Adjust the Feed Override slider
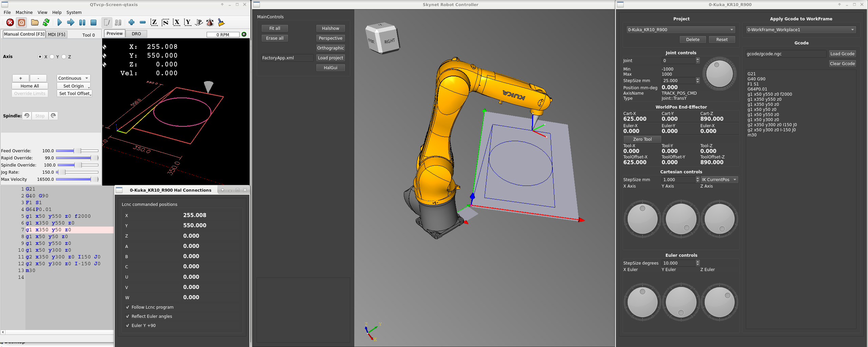Viewport: 868px width, 347px height. [x=77, y=151]
